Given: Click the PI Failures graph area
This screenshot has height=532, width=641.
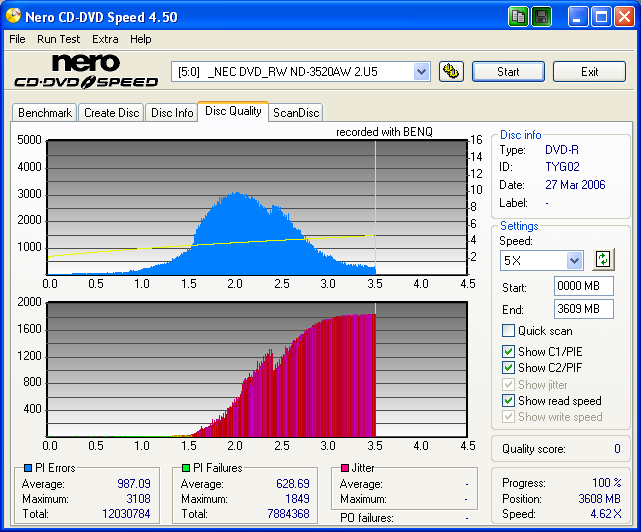Looking at the screenshot, I should (x=257, y=369).
